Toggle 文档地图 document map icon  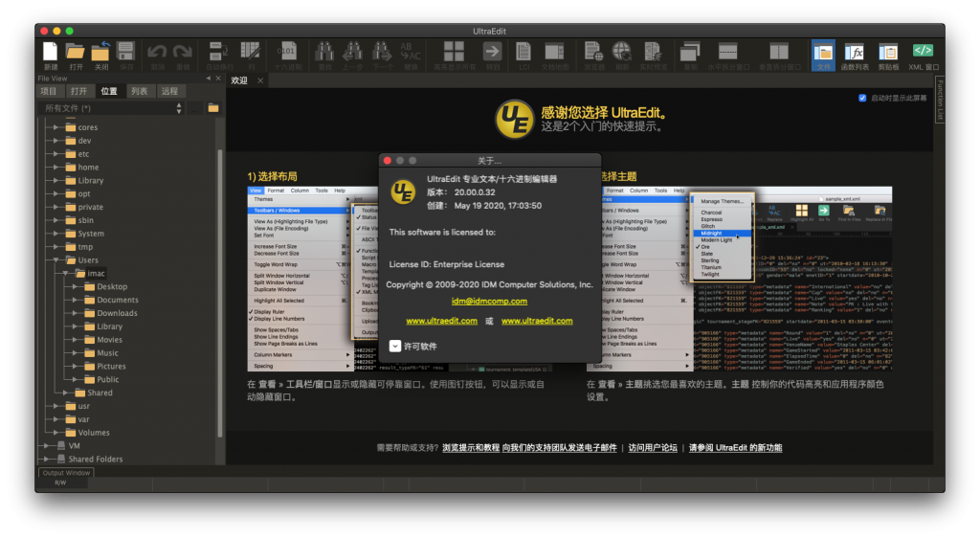(554, 52)
